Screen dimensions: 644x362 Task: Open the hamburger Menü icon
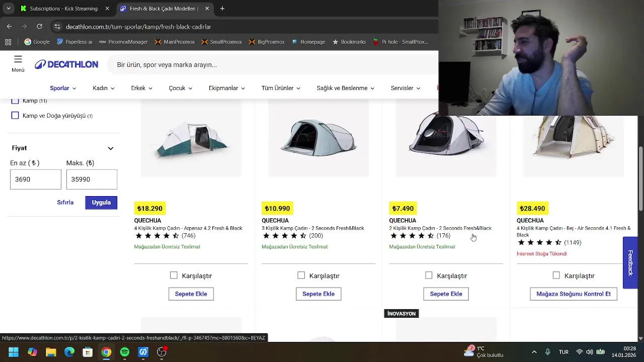[18, 64]
